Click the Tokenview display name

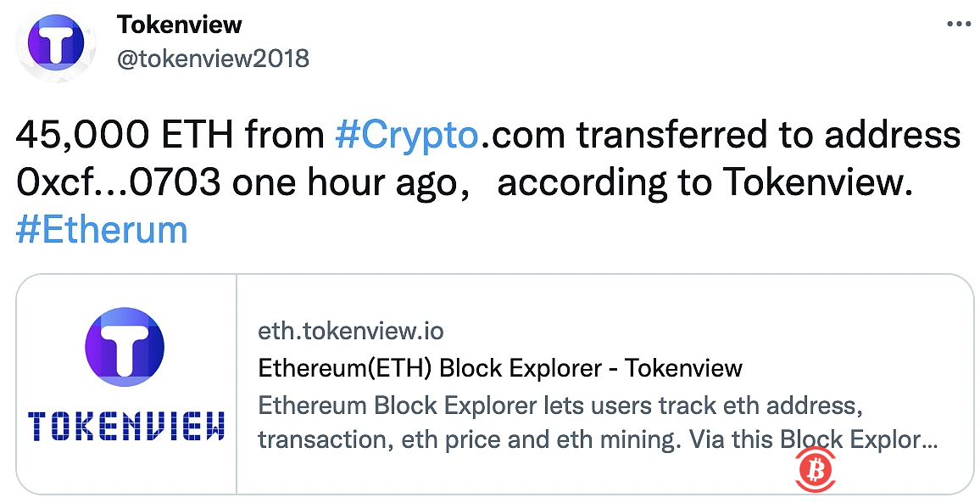pyautogui.click(x=180, y=25)
